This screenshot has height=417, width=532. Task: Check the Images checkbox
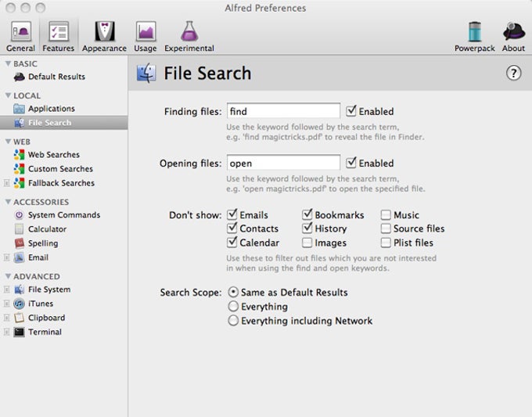(x=307, y=243)
